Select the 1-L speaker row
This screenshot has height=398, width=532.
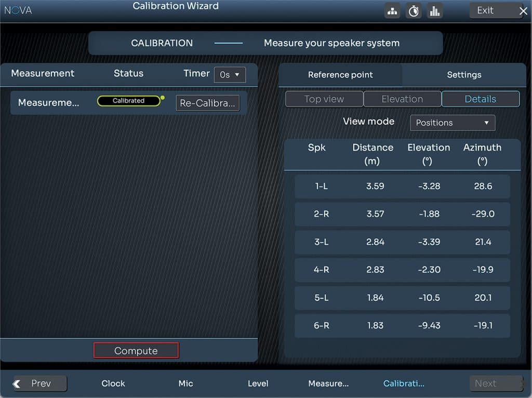pyautogui.click(x=402, y=186)
